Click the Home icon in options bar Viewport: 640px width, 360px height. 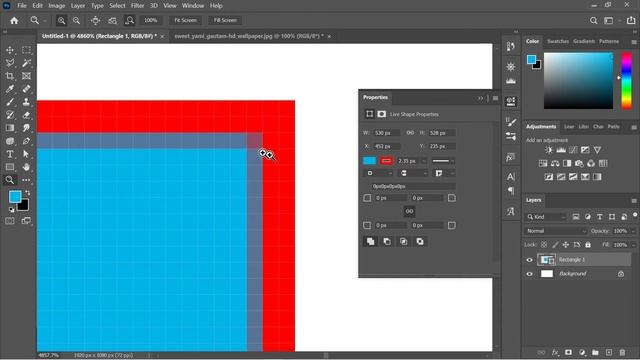[x=14, y=20]
